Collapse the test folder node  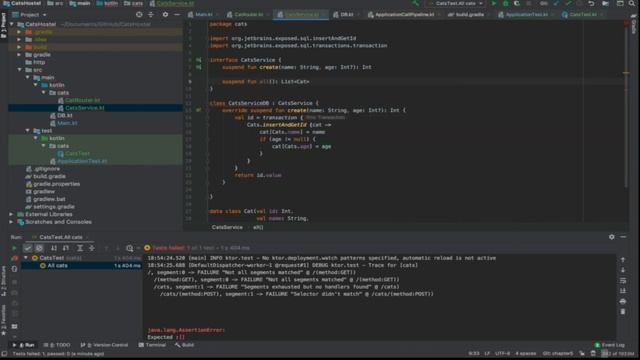coord(28,131)
